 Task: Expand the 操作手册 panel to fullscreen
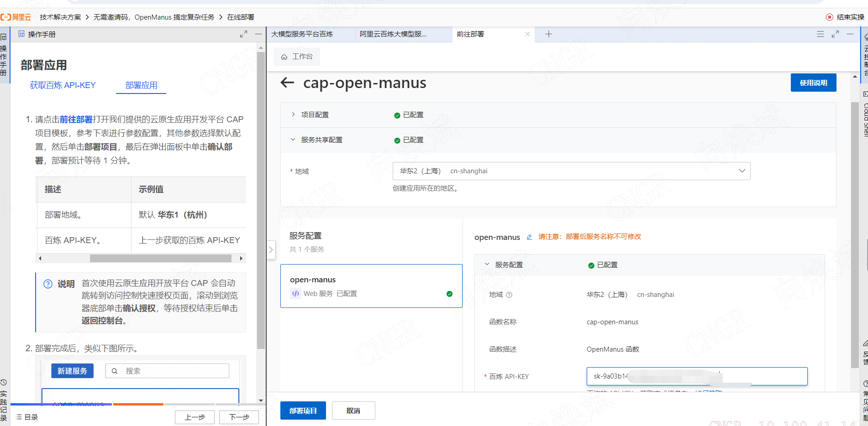pos(243,34)
